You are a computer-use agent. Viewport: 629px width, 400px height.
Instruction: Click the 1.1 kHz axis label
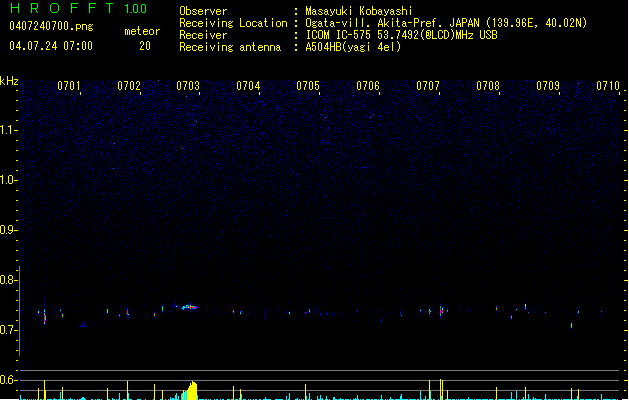point(9,130)
